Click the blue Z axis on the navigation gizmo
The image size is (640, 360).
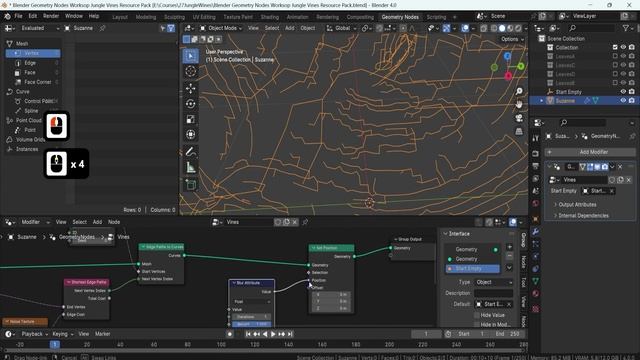(x=507, y=56)
